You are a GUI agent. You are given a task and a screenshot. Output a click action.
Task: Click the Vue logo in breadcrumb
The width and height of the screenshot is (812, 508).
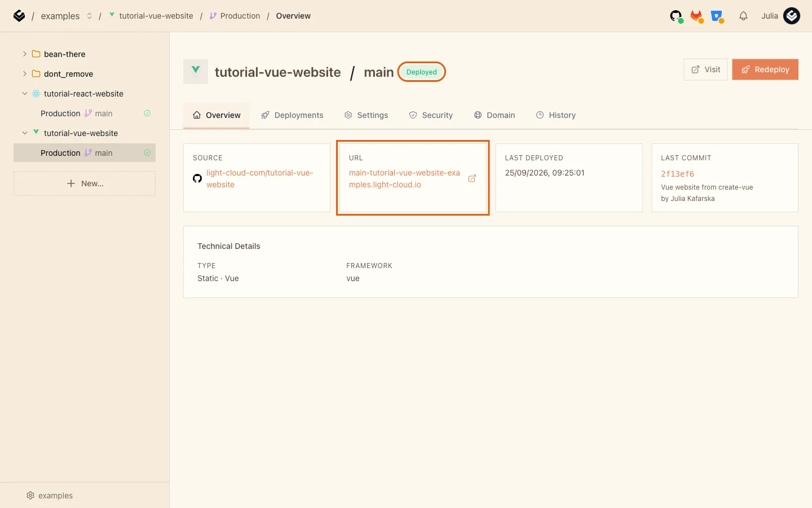112,15
